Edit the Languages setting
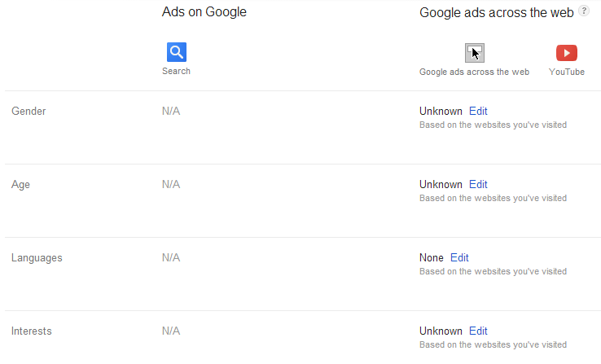The height and width of the screenshot is (364, 601). [459, 258]
